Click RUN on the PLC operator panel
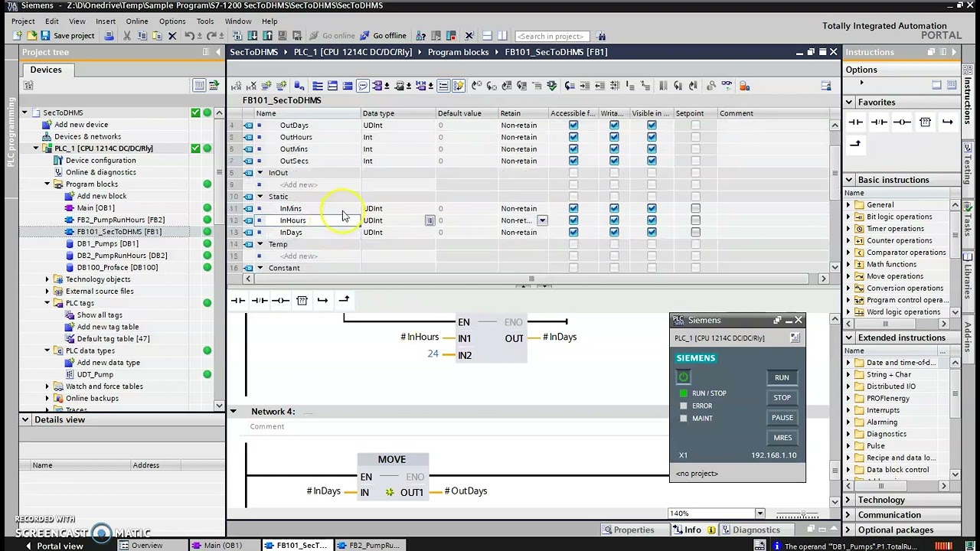The width and height of the screenshot is (980, 551). coord(782,377)
